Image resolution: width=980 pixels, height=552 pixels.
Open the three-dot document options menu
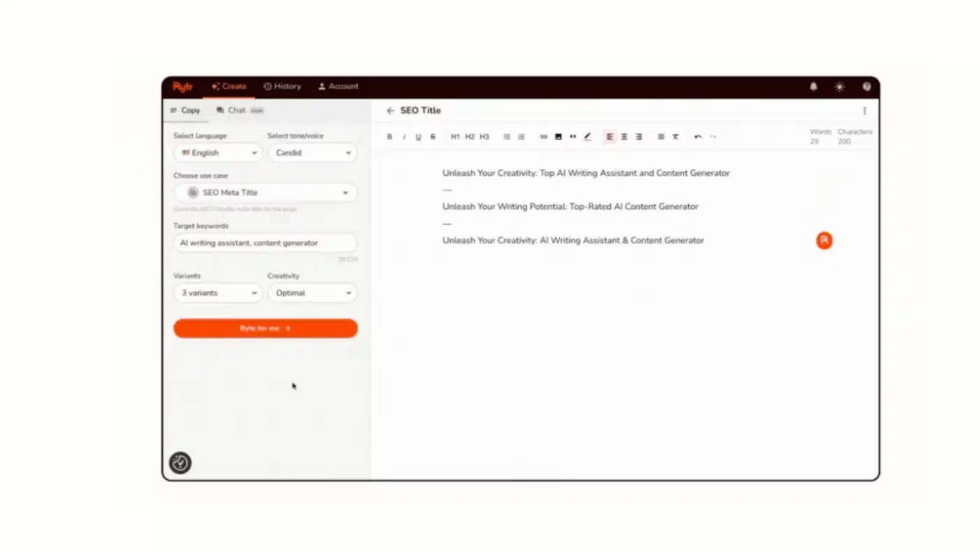click(x=864, y=111)
